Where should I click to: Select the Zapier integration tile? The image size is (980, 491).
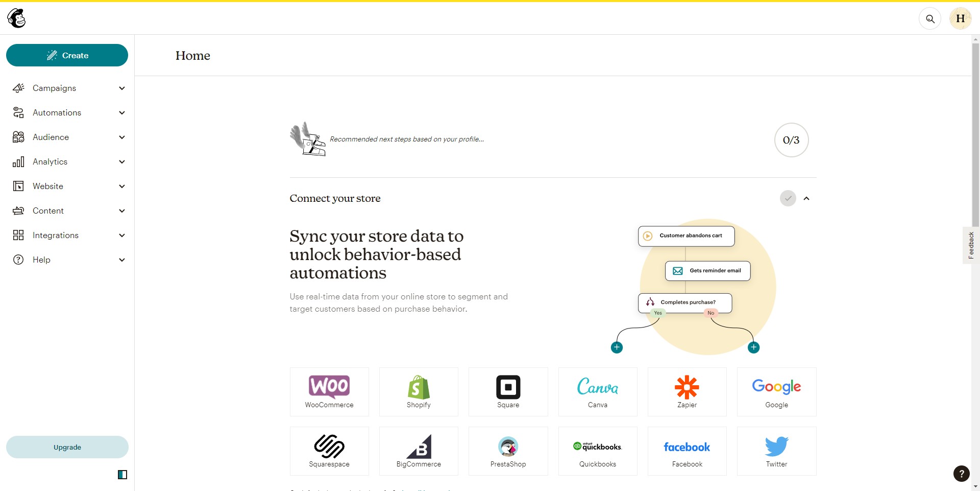687,392
